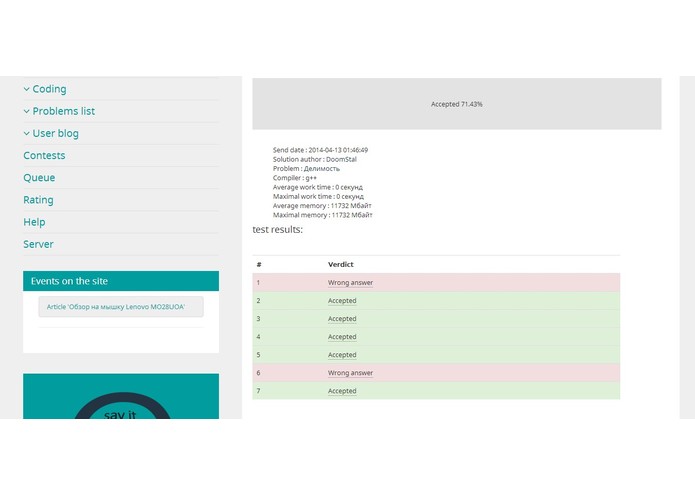Select 'Average work time : 0 секунд' line
This screenshot has height=494, width=695.
pos(318,187)
